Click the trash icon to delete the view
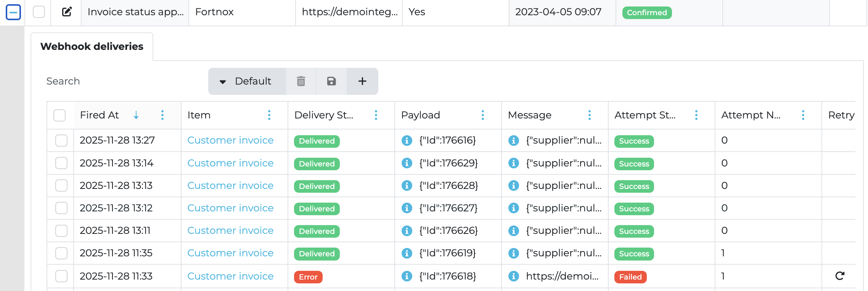The width and height of the screenshot is (868, 291). 301,81
